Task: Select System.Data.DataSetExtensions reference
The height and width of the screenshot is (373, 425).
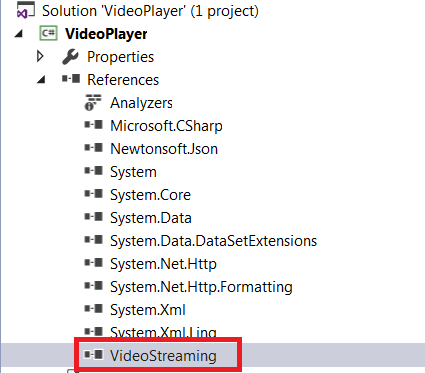Action: pos(214,241)
